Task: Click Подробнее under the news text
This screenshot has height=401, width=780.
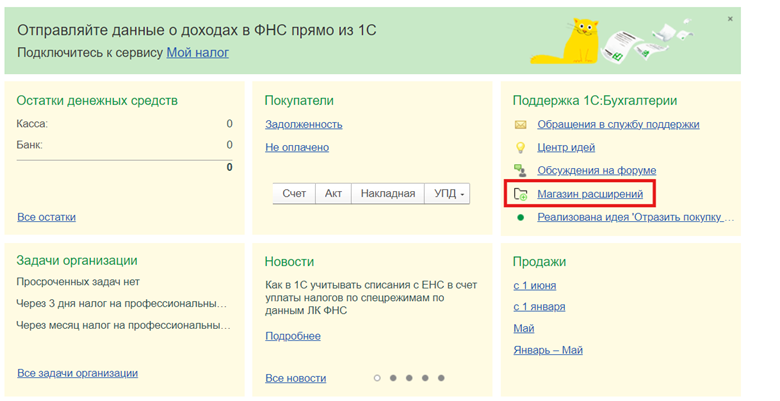Action: click(x=292, y=336)
